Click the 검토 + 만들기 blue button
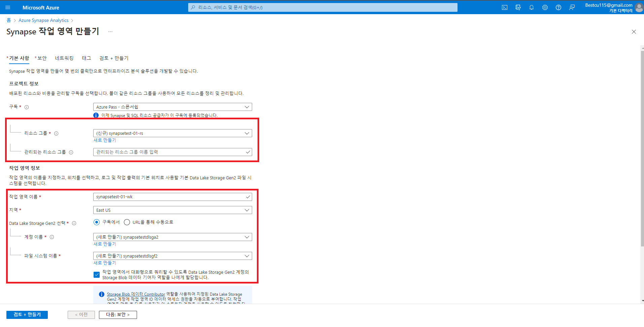This screenshot has width=644, height=327. tap(27, 315)
